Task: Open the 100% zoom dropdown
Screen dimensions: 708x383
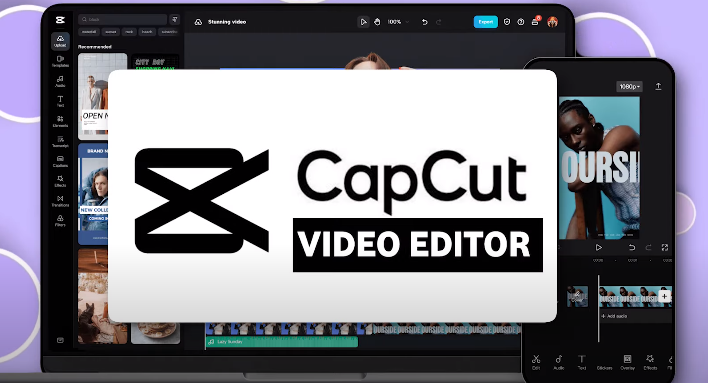Action: pos(398,22)
